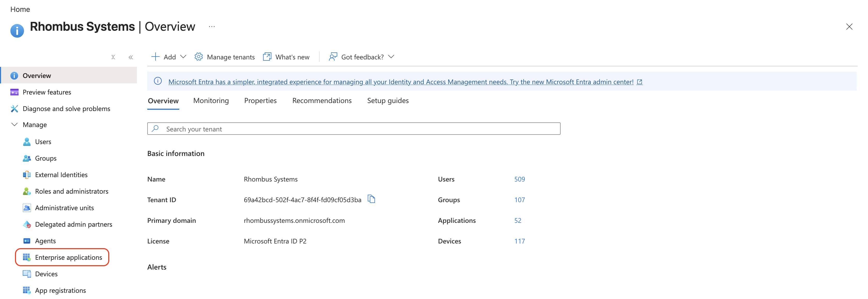Viewport: 868px width, 299px height.
Task: Click the Enterprise applications grid icon
Action: 27,258
